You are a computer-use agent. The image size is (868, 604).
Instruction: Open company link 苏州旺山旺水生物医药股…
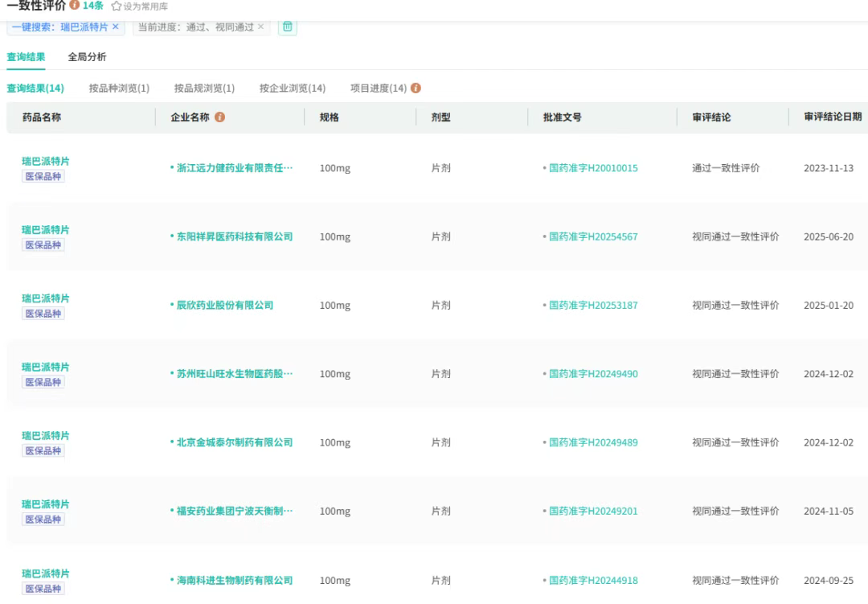pyautogui.click(x=234, y=374)
